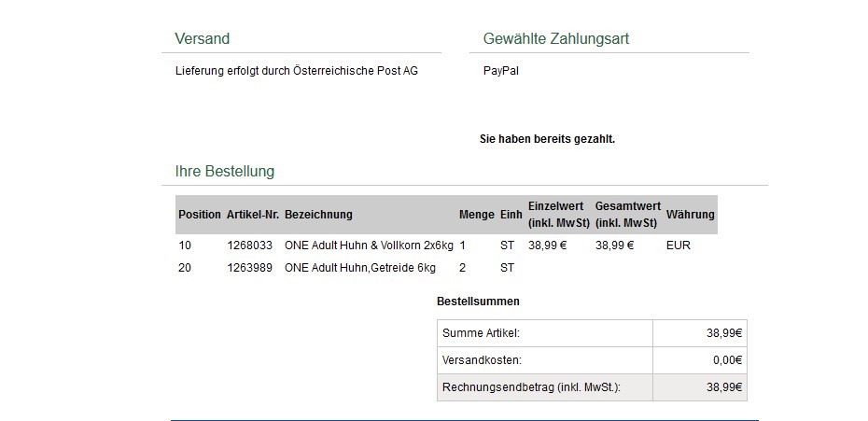868x421 pixels.
Task: Click the Versandkosten amount 0,00€
Action: tap(725, 360)
